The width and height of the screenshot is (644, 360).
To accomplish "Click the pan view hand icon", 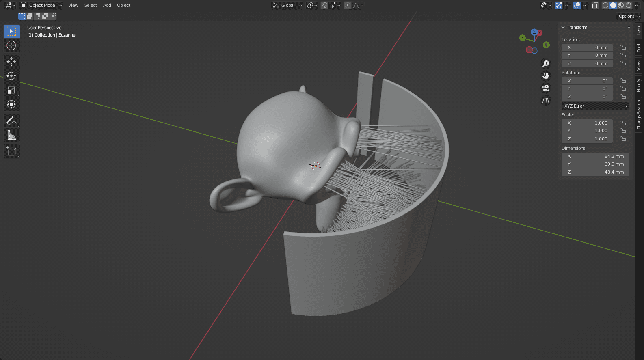I will [546, 76].
